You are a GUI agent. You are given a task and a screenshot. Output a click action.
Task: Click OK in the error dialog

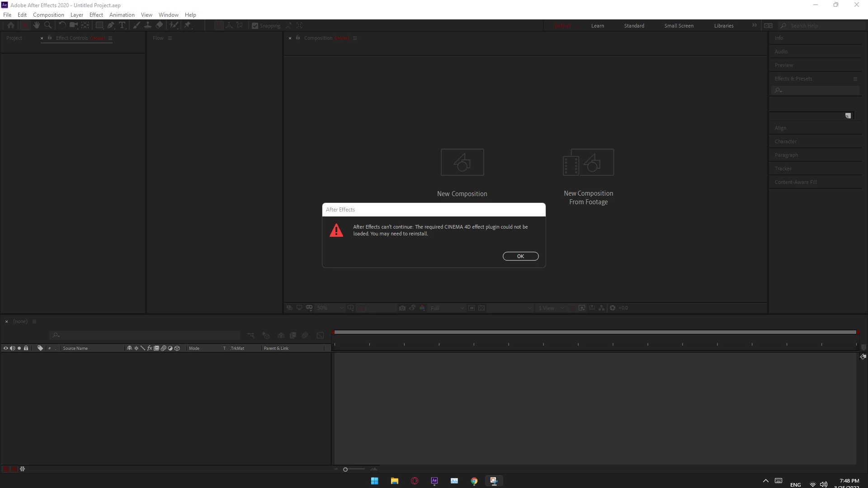pos(520,256)
